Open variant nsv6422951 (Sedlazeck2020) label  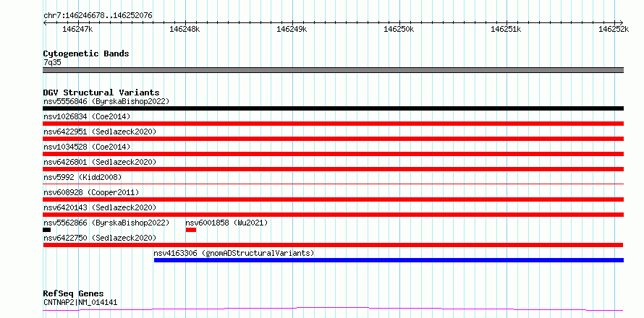[x=100, y=132]
